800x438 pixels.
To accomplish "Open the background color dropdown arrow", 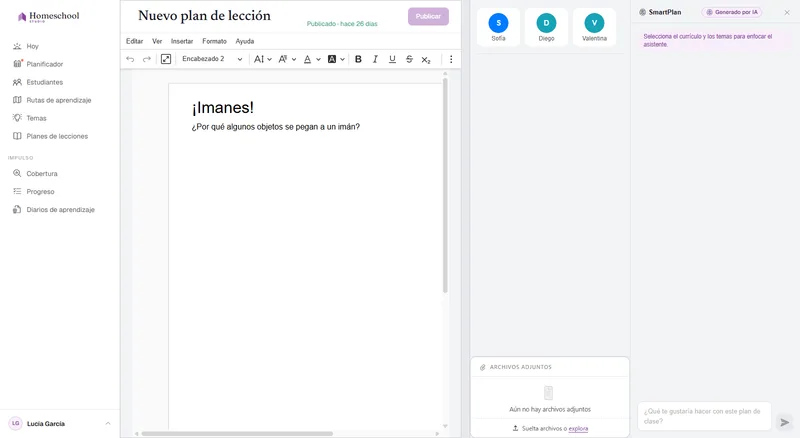I will point(342,59).
